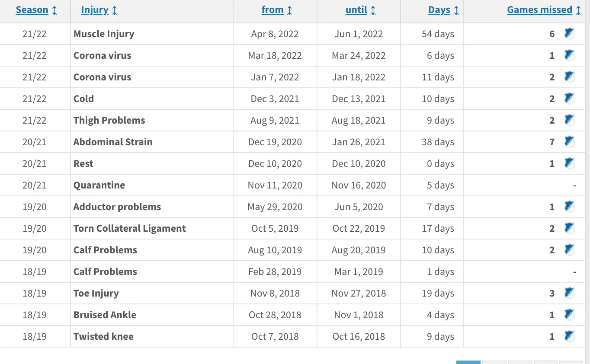Viewport: 590px width, 364px height.
Task: Click the club crest for Calf Problems from Aug 10, 2019
Action: 569,250
